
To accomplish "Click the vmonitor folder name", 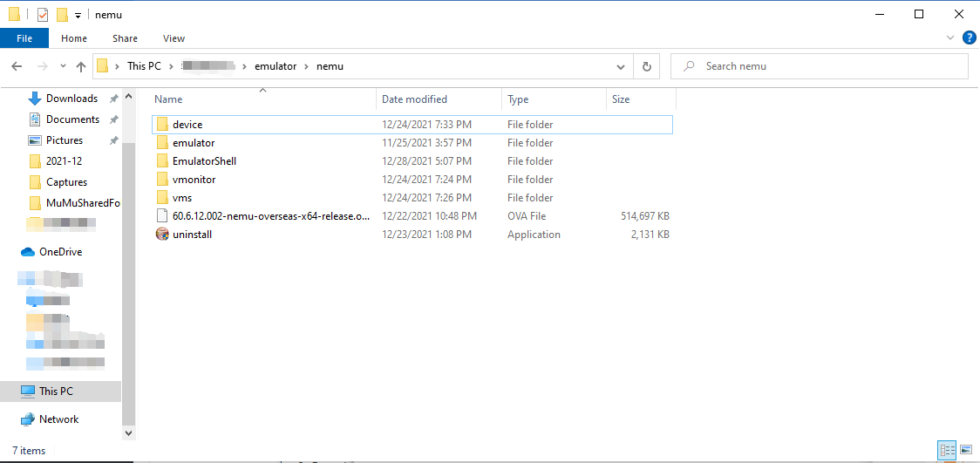I will click(x=194, y=180).
